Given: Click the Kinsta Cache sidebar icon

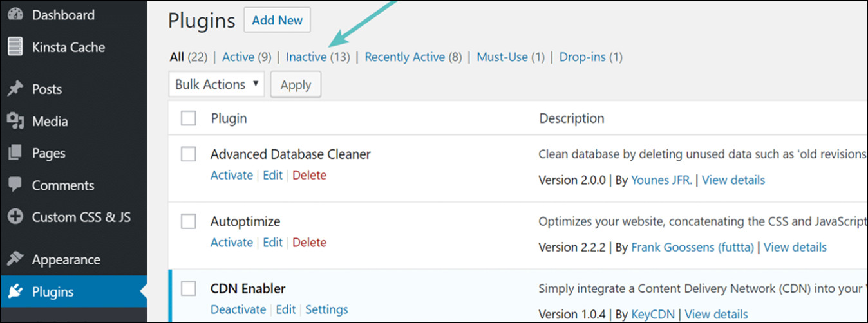Looking at the screenshot, I should tap(15, 47).
